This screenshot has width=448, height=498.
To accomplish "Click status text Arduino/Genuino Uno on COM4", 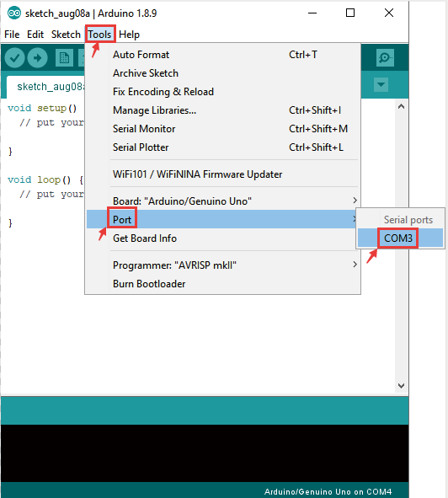I will 328,491.
